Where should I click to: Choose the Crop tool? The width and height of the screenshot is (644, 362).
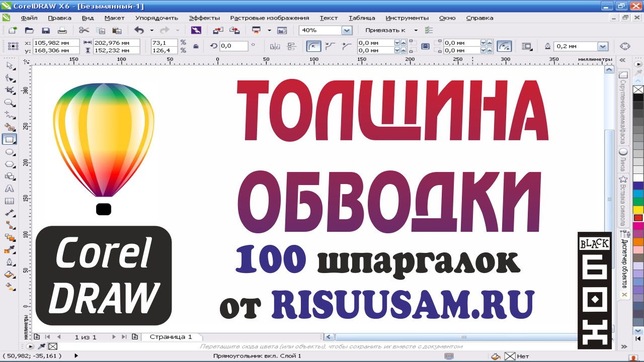(10, 90)
